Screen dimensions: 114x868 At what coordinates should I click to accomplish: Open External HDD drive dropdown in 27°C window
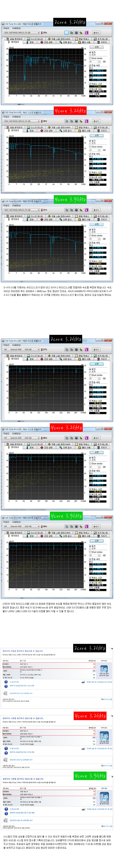22,349
